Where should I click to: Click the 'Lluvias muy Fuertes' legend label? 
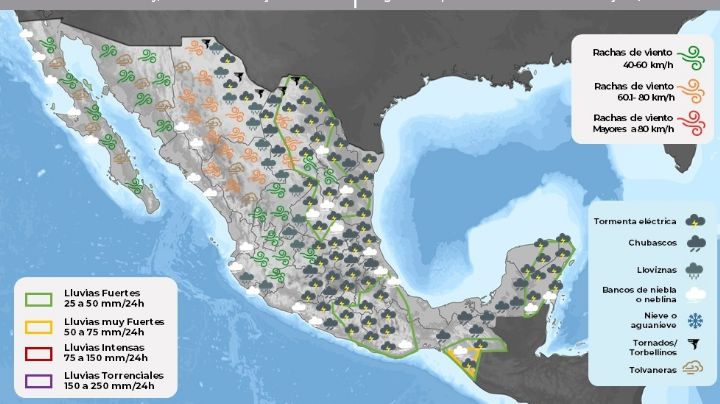click(x=114, y=322)
